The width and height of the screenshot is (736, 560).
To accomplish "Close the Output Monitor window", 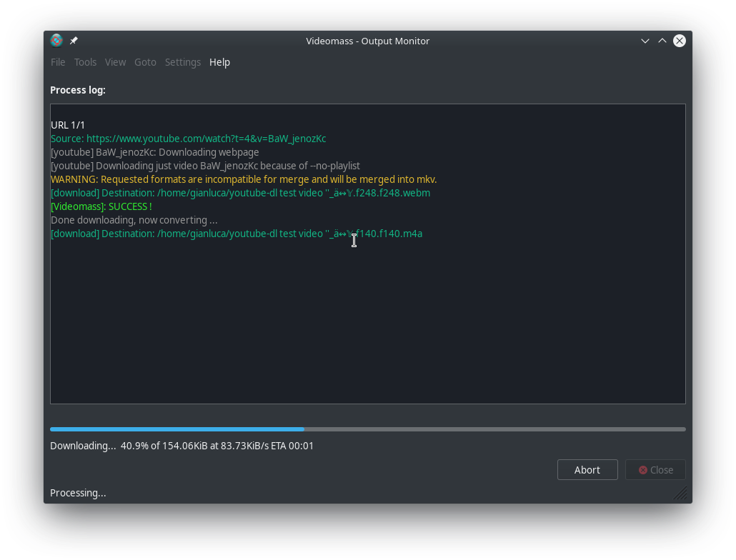I will (x=680, y=41).
